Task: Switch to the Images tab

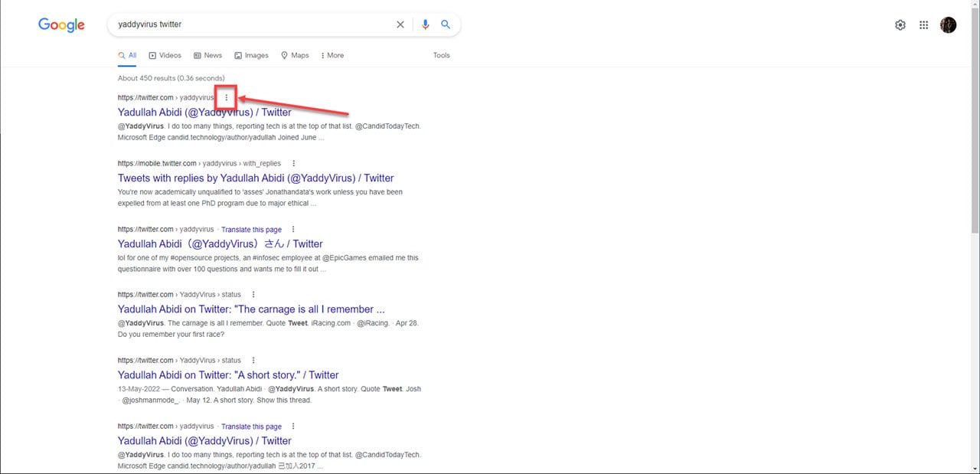Action: point(251,55)
